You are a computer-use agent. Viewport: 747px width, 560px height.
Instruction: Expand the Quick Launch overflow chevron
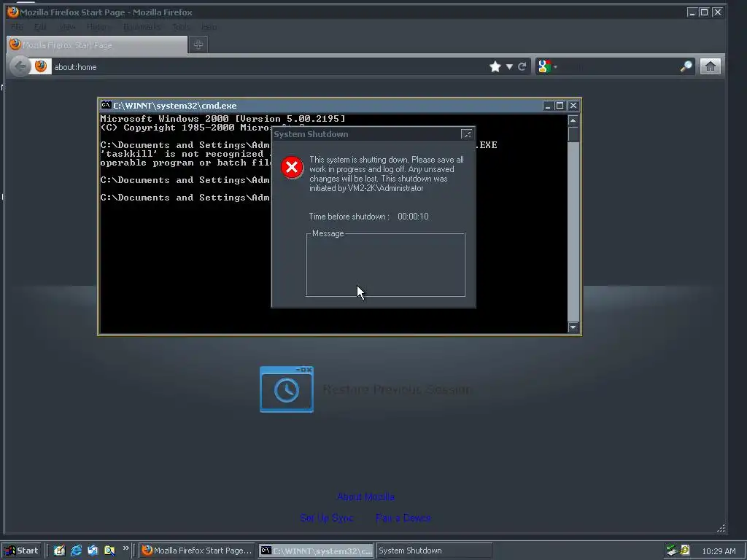click(x=125, y=548)
